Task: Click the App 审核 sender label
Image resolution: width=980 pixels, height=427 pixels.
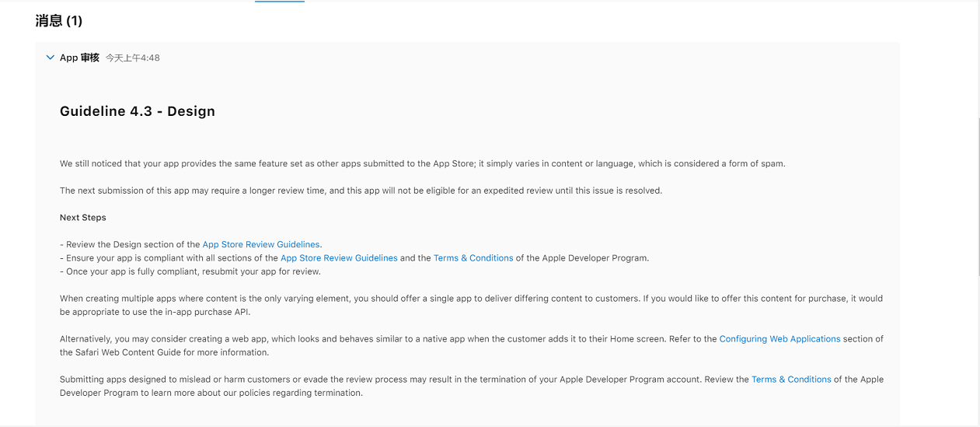Action: coord(79,58)
